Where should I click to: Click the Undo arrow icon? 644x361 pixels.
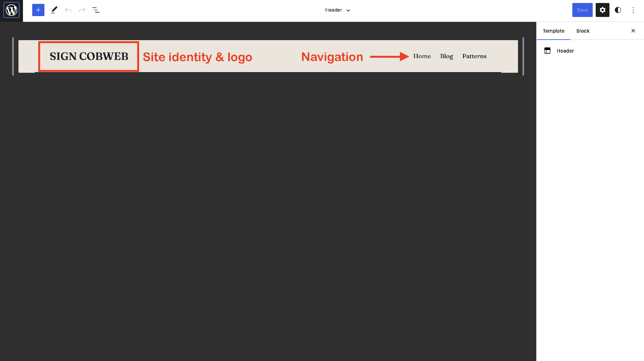pyautogui.click(x=68, y=10)
